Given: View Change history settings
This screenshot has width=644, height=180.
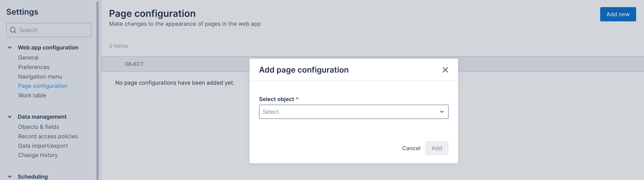Looking at the screenshot, I should click(x=38, y=155).
